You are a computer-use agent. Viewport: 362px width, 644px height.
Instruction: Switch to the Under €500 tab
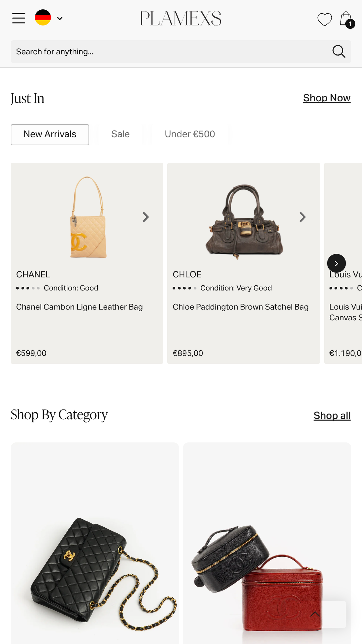pyautogui.click(x=190, y=134)
